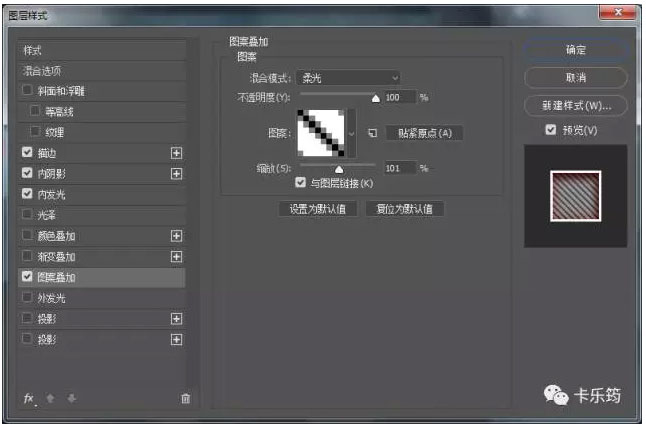Click the move effect down arrow
Viewport: 646px width, 424px height.
click(72, 398)
